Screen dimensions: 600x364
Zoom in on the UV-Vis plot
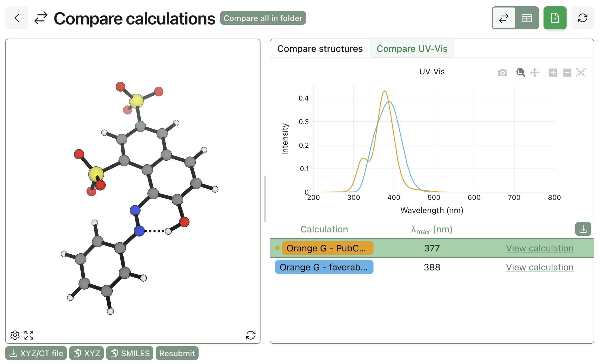553,73
